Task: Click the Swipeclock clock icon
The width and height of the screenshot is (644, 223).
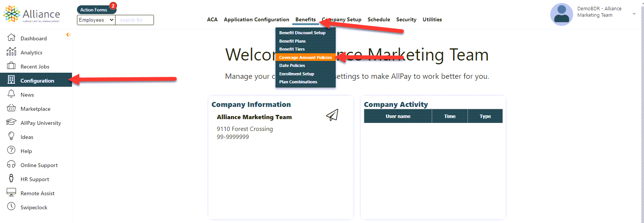Action: pyautogui.click(x=11, y=206)
